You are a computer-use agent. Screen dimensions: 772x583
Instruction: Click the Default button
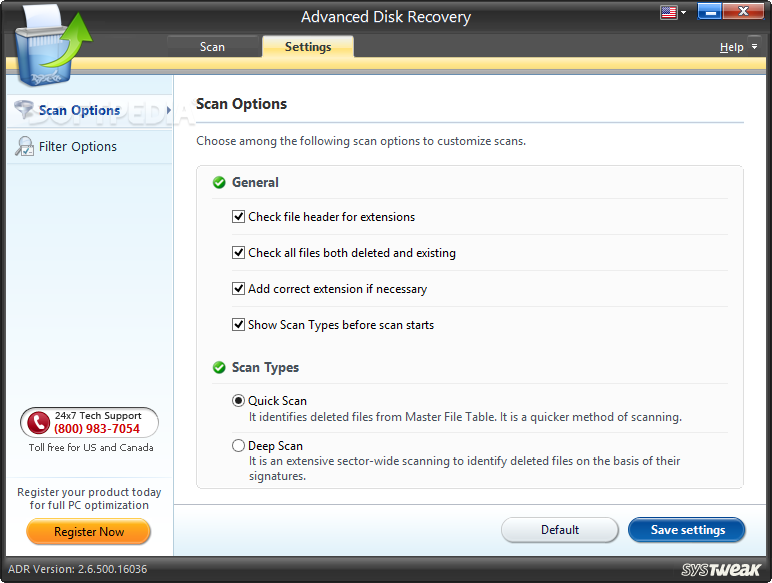click(560, 530)
